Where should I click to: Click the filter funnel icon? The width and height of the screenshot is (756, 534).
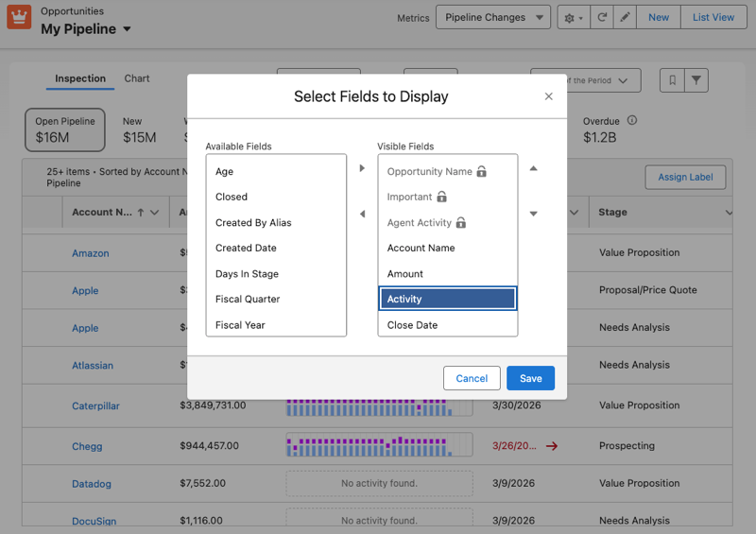point(696,80)
